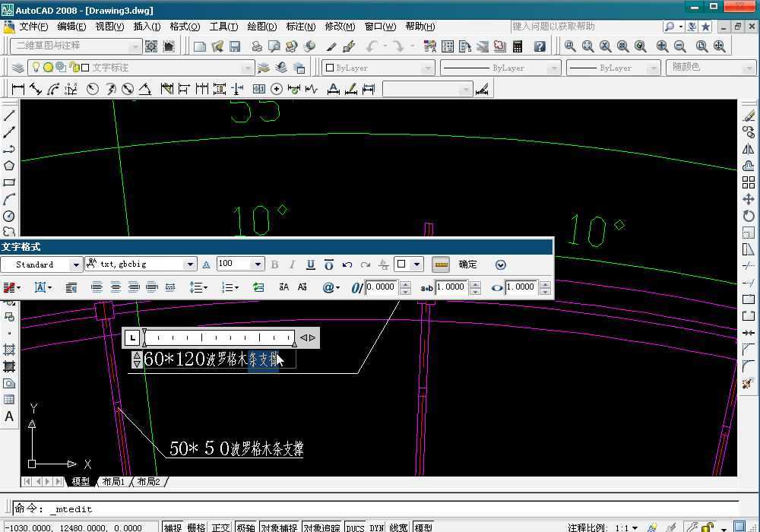Toggle Bold in text formatting
This screenshot has height=532, width=760.
(275, 264)
